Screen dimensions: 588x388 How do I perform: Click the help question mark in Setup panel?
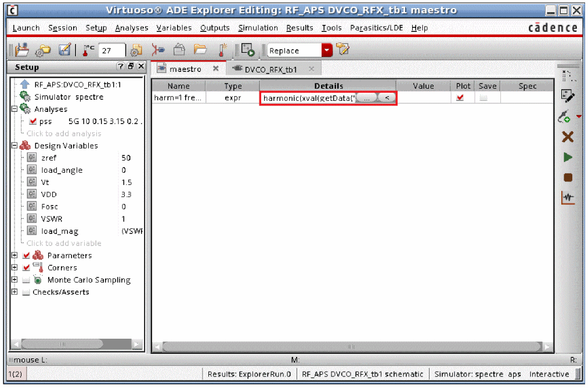click(120, 66)
